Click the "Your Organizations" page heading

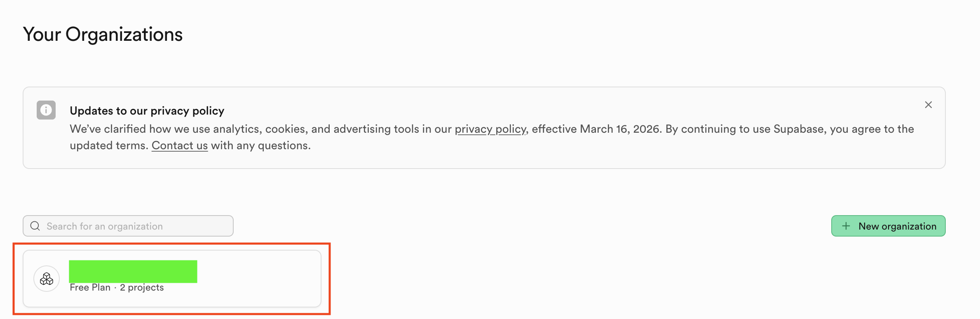(103, 34)
